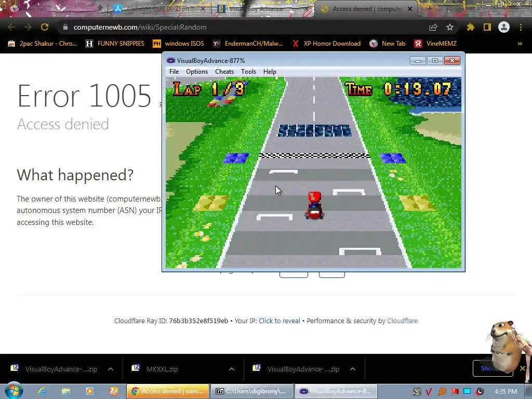Click the 4:35 PM system clock
The width and height of the screenshot is (532, 399).
pyautogui.click(x=506, y=392)
